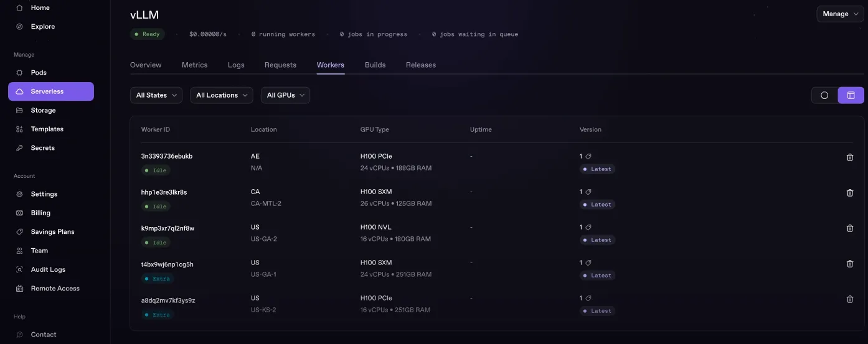Click Idle badge of worker k9mp3xr7ql2nf8w
The width and height of the screenshot is (868, 344).
point(156,243)
